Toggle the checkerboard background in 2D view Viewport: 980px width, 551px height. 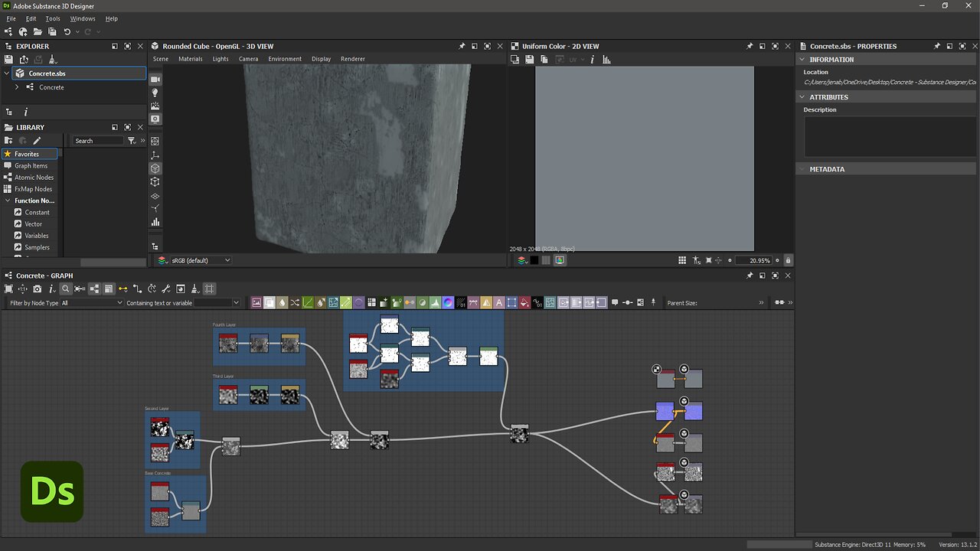pyautogui.click(x=546, y=260)
